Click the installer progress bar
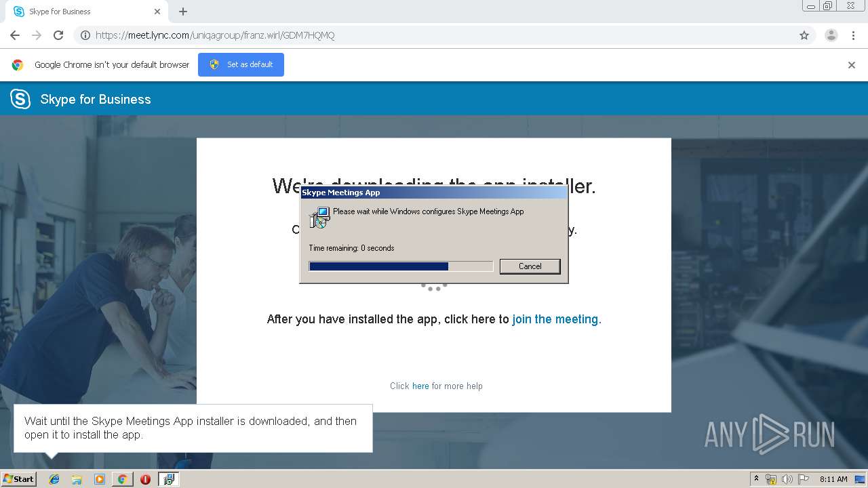868x488 pixels. click(x=401, y=266)
